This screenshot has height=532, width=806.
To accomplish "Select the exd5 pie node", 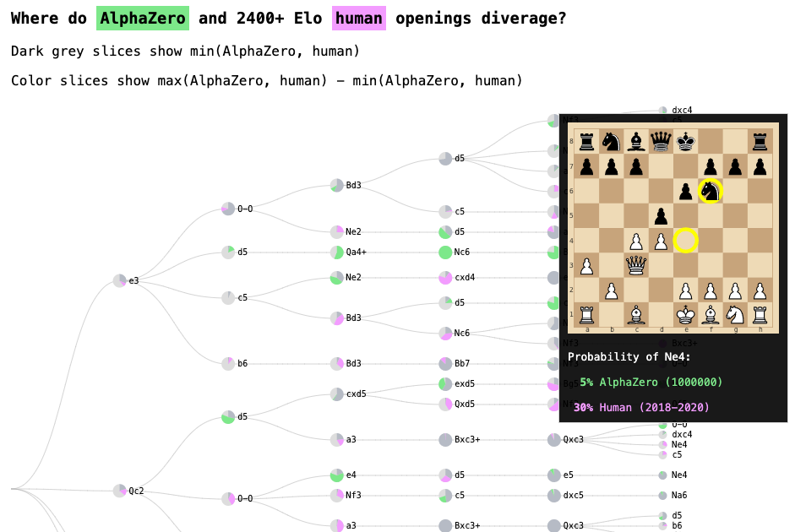I will (445, 384).
